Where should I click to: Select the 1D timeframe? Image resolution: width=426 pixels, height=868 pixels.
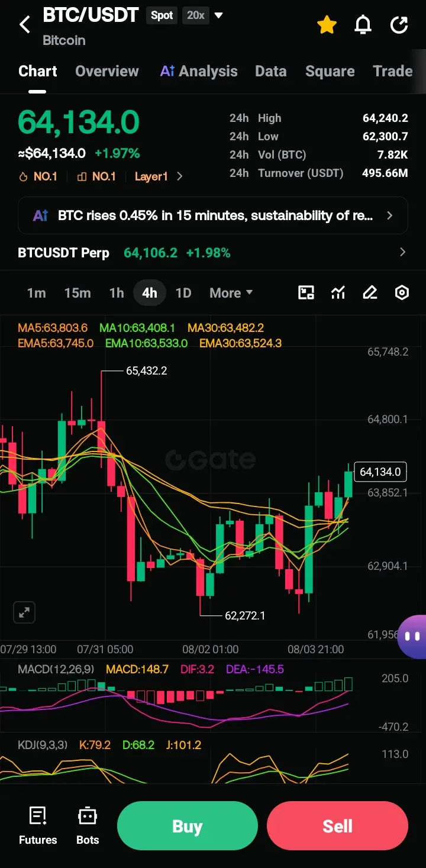[x=183, y=293]
